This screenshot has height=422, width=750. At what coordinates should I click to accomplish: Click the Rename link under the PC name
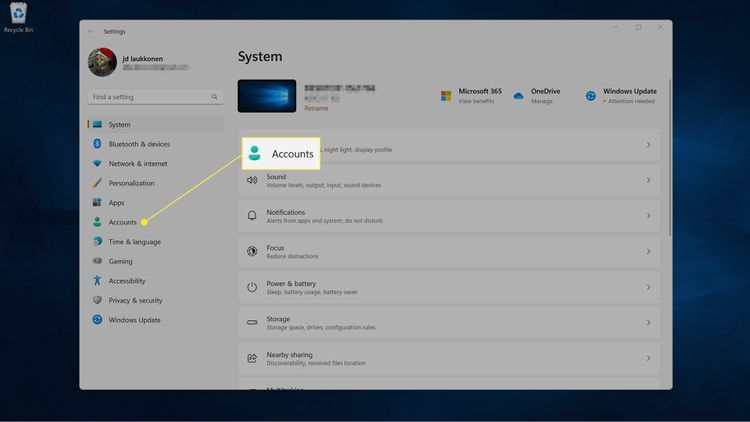coord(316,108)
